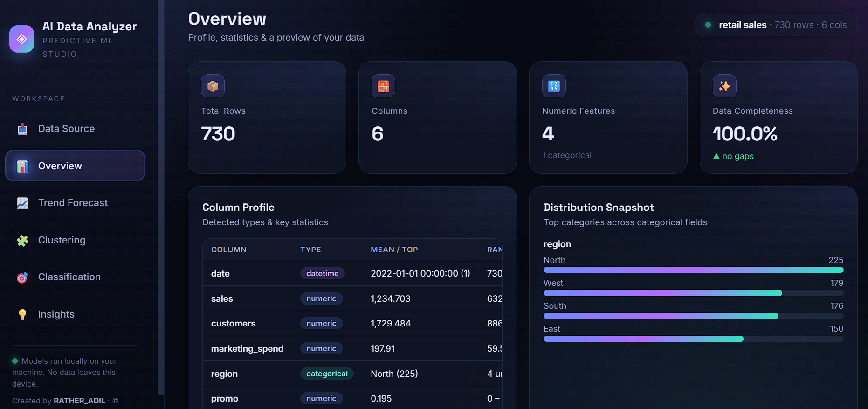The width and height of the screenshot is (868, 409).
Task: Click the Data Completeness sparkles icon
Action: (x=724, y=86)
